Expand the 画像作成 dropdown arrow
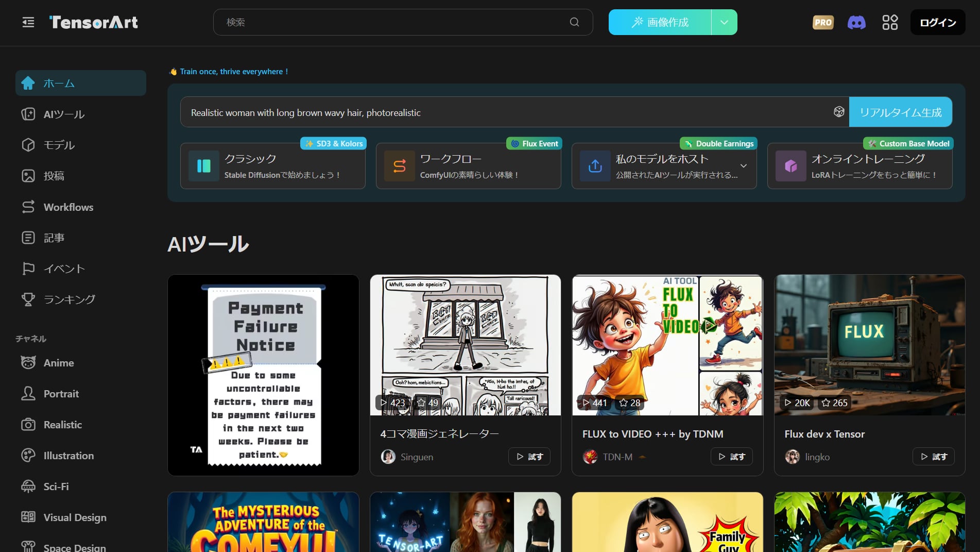The height and width of the screenshot is (552, 980). (x=724, y=22)
